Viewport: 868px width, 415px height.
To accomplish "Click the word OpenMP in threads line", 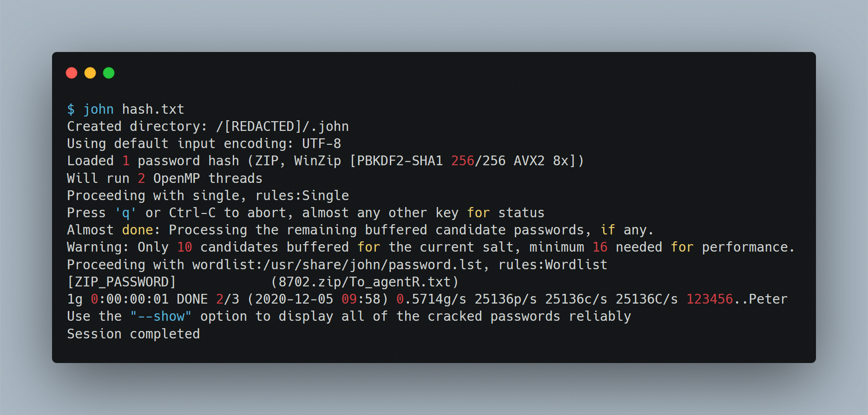I will coord(177,179).
